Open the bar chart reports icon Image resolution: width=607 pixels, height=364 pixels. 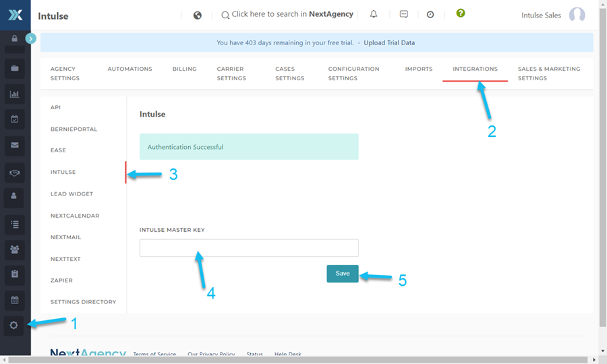click(x=14, y=94)
